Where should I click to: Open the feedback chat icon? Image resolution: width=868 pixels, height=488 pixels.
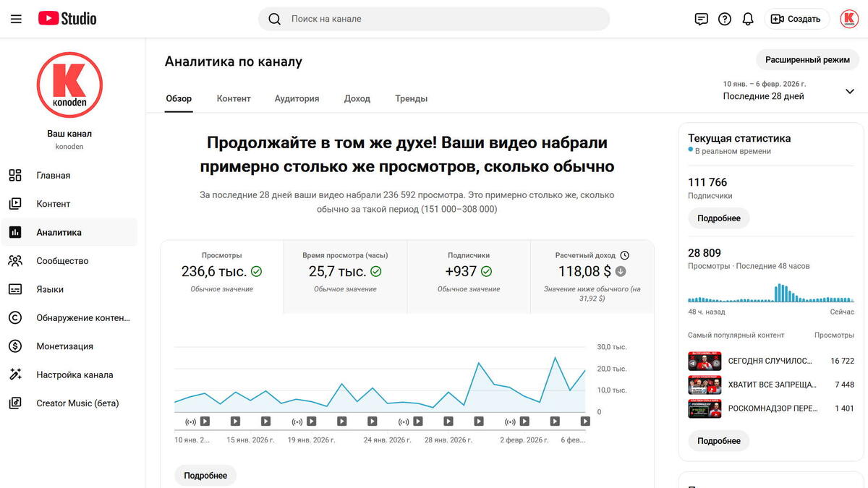coord(701,19)
